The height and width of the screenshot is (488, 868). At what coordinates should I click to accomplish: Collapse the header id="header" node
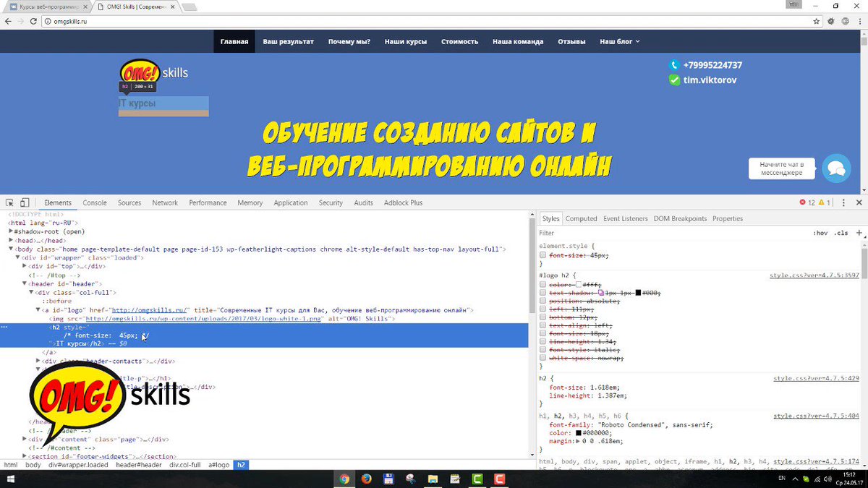pos(25,284)
